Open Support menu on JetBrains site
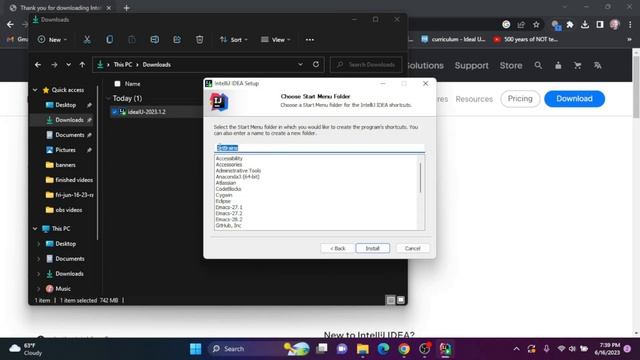640x360 pixels. point(471,65)
